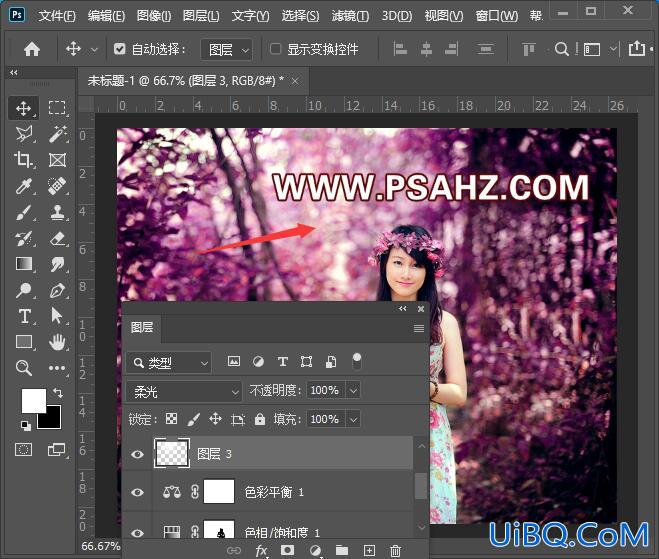The width and height of the screenshot is (659, 559).
Task: Open the 类型 layer filter dropdown
Action: [169, 363]
